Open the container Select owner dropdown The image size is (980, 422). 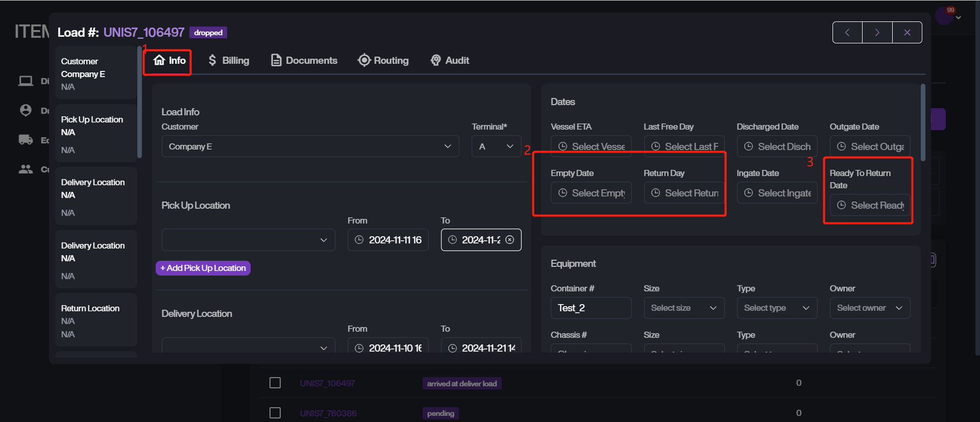pos(869,308)
